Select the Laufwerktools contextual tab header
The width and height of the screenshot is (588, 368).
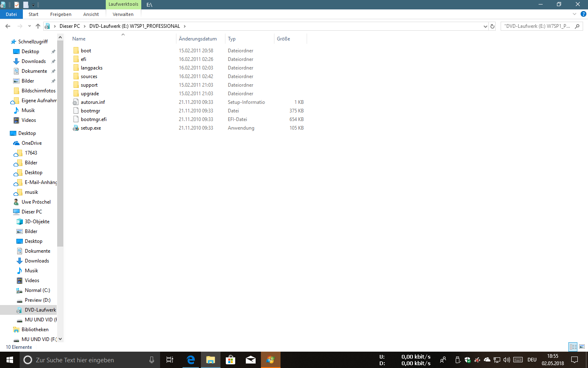coord(123,4)
